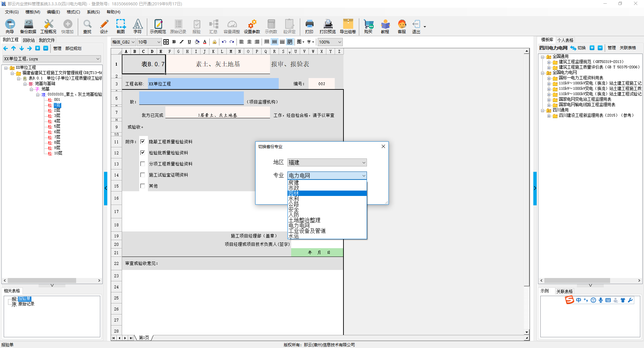The width and height of the screenshot is (644, 348).
Task: Toggle bold formatting in format bar
Action: coord(174,42)
